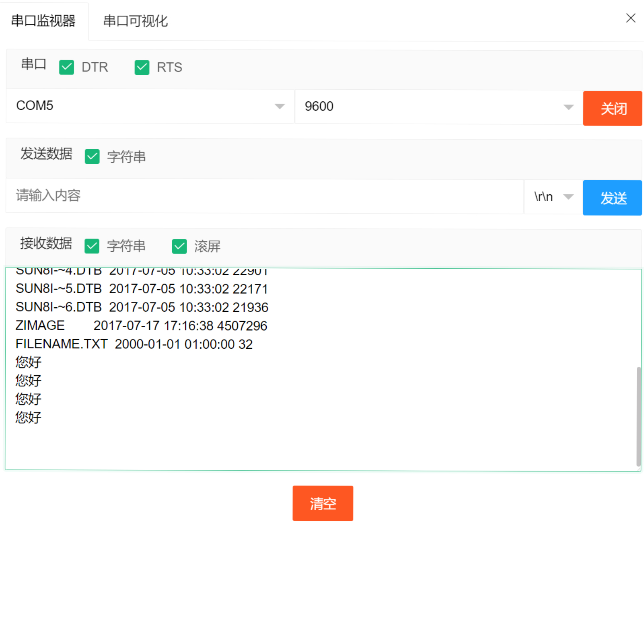Click the ZIMAGE line in received data
The image size is (644, 644).
(x=141, y=325)
